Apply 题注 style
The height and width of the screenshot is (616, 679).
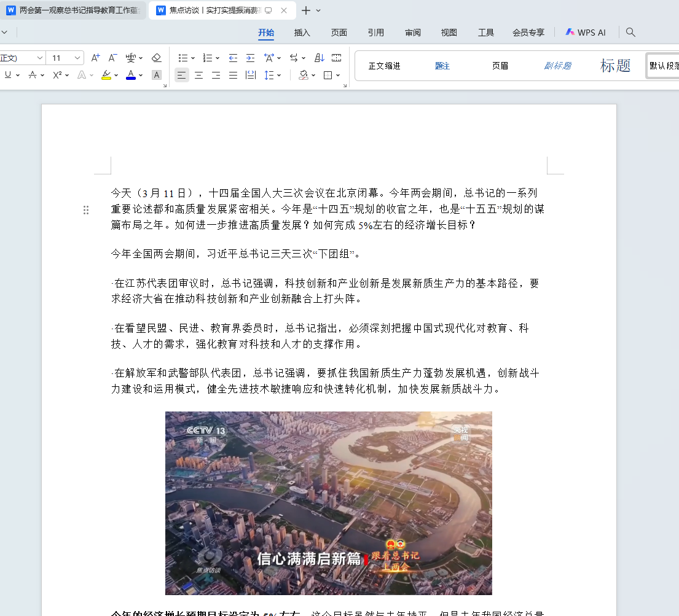(442, 66)
